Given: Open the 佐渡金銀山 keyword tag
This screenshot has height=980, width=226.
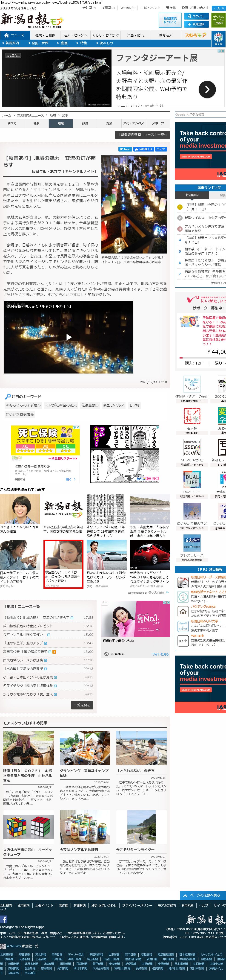Looking at the screenshot, I should coord(90,405).
